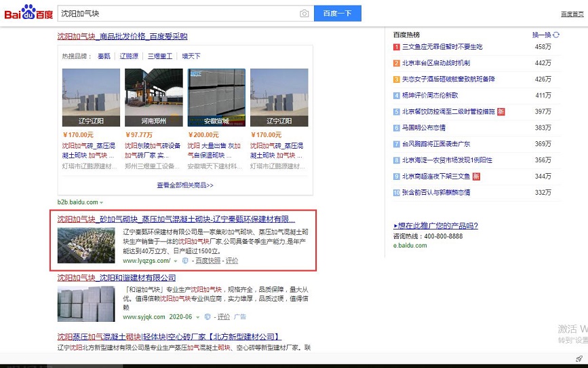Image resolution: width=588 pixels, height=368 pixels.
Task: Open 安徽墙天下建材科 seller name
Action: 215,166
